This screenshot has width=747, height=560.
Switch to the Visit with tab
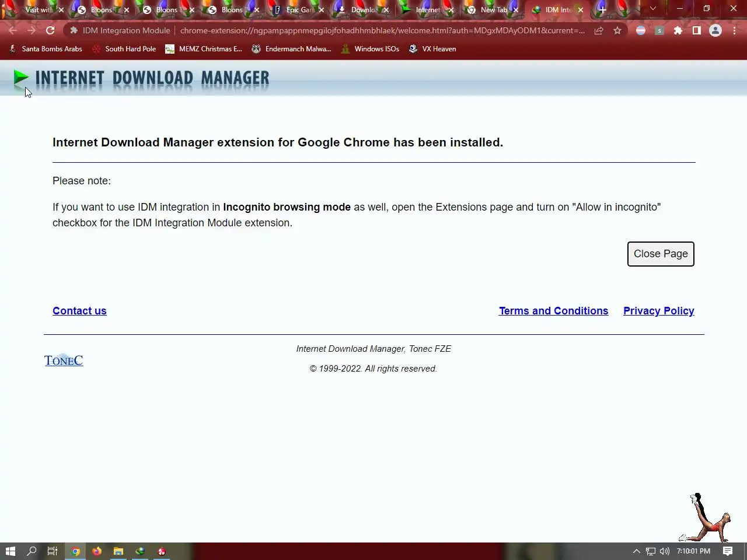(37, 10)
